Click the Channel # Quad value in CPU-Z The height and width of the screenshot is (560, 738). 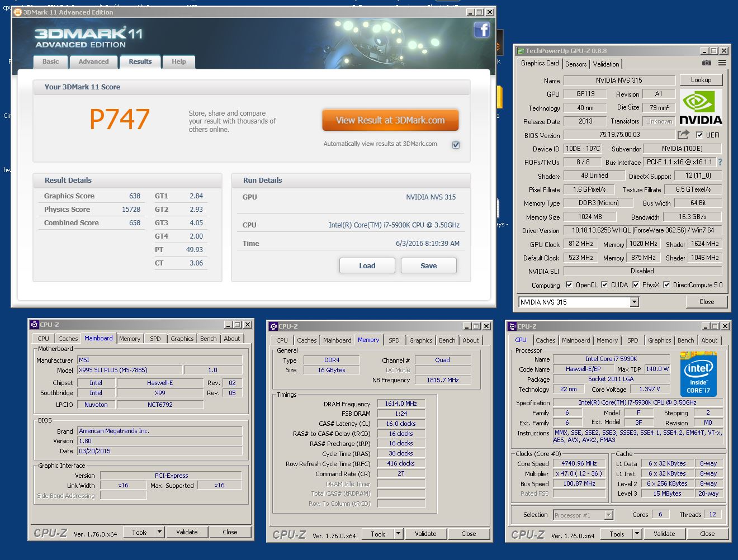coord(442,360)
